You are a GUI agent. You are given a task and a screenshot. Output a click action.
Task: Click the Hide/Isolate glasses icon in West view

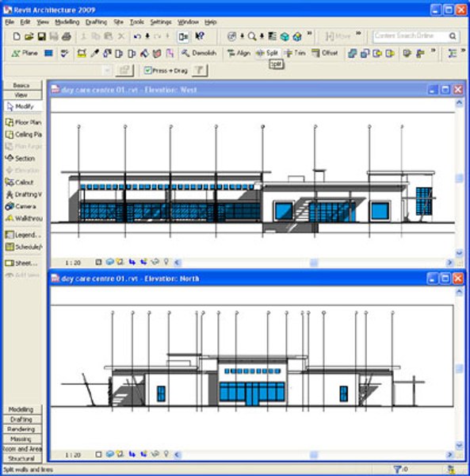[x=155, y=261]
